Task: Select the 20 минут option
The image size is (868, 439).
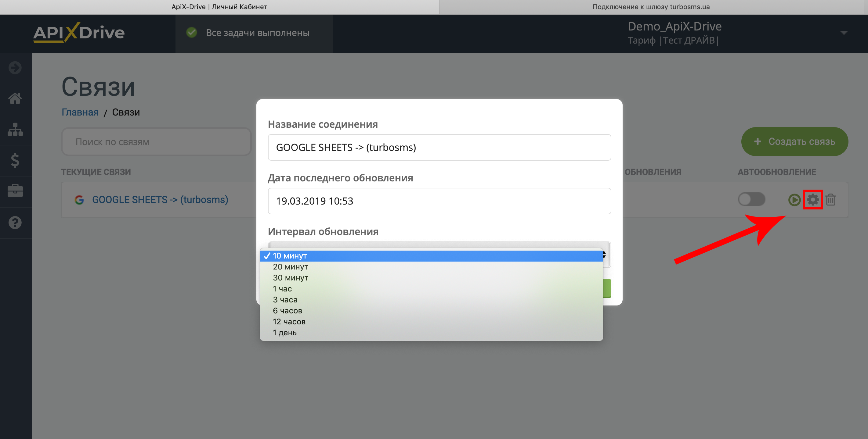Action: (431, 267)
